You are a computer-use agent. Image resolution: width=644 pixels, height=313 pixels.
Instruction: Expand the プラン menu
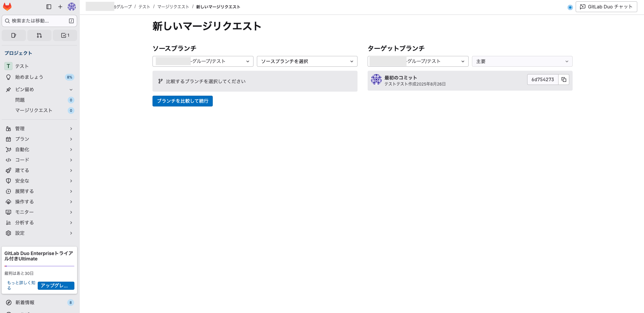tap(39, 139)
